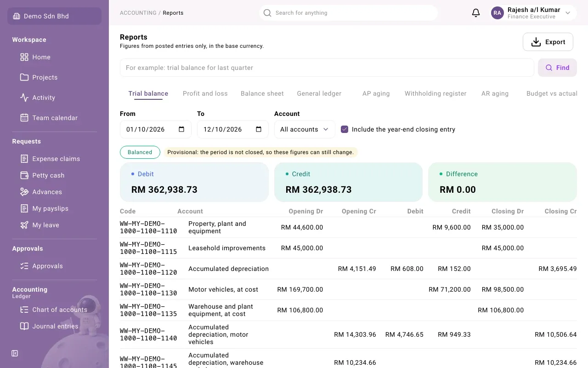This screenshot has height=368, width=588.
Task: Click the Leasehold improvements account row
Action: click(348, 248)
